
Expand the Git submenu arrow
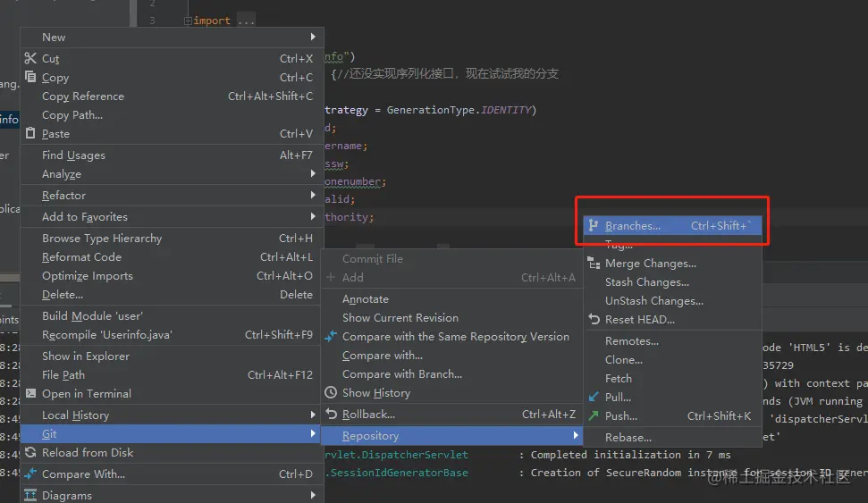point(313,433)
